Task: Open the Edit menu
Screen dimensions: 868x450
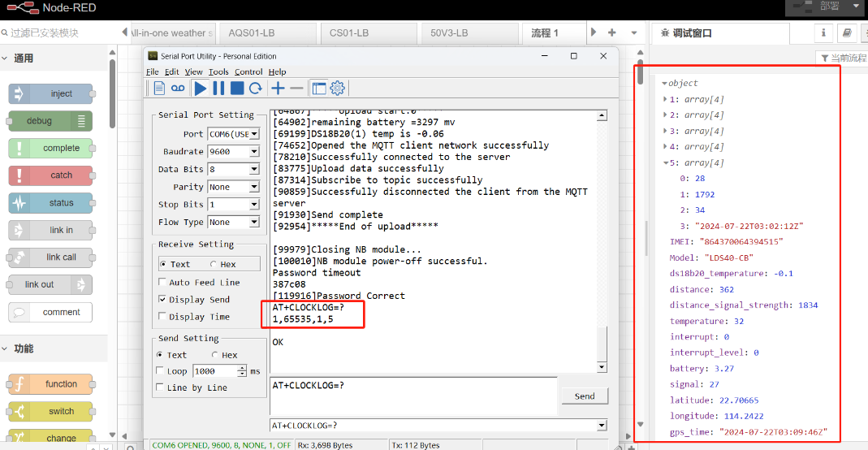Action: [x=171, y=72]
